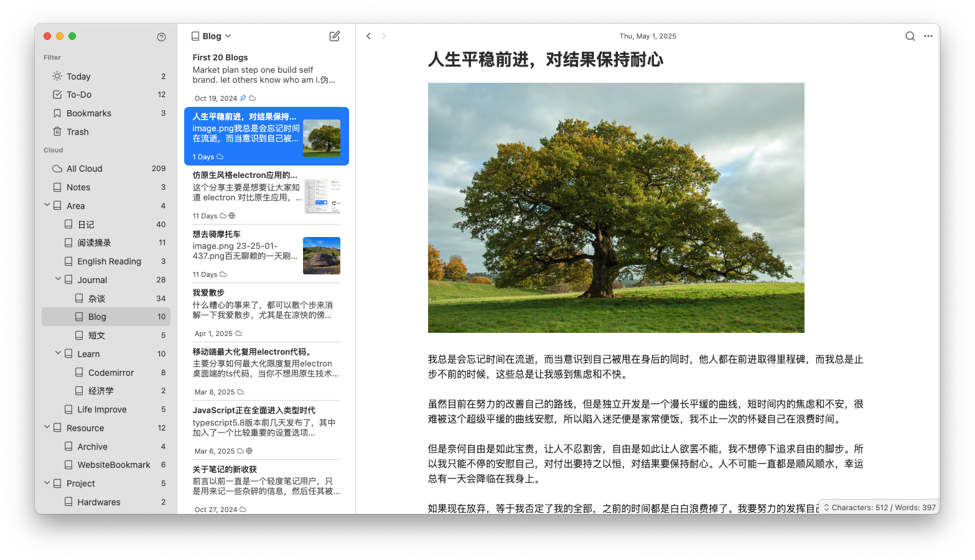Image resolution: width=975 pixels, height=560 pixels.
Task: Click the Notes notebook icon
Action: (57, 187)
